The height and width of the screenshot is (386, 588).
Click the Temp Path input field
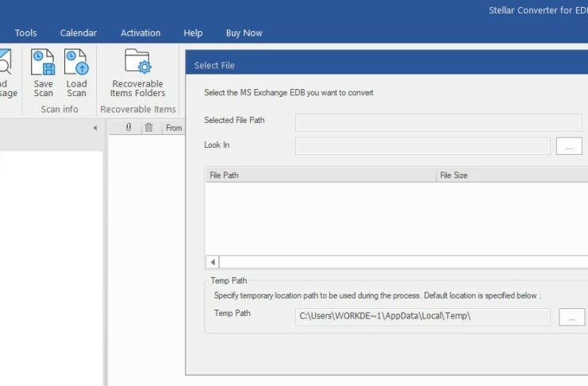[x=423, y=317]
